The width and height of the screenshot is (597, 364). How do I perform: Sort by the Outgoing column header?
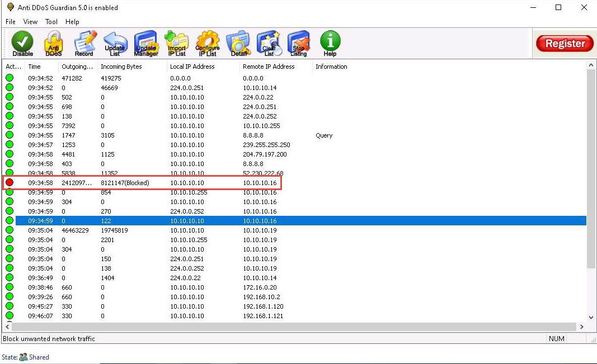point(77,67)
